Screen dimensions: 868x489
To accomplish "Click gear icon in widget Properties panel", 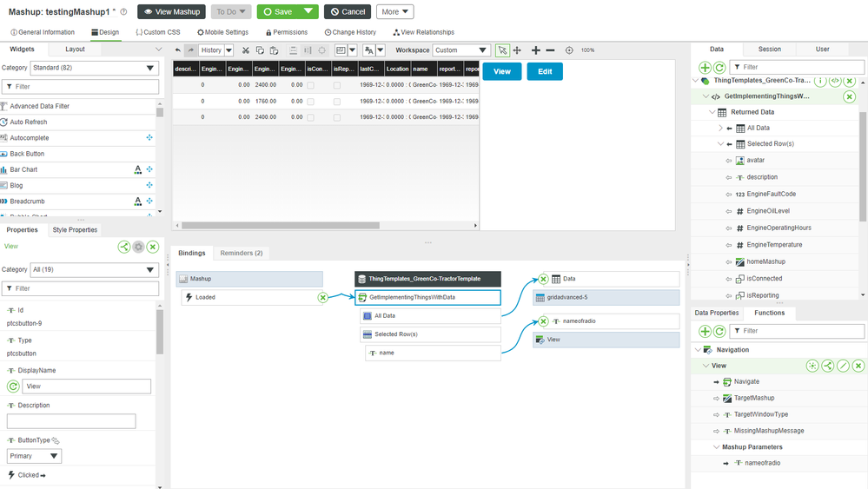I will tap(138, 247).
